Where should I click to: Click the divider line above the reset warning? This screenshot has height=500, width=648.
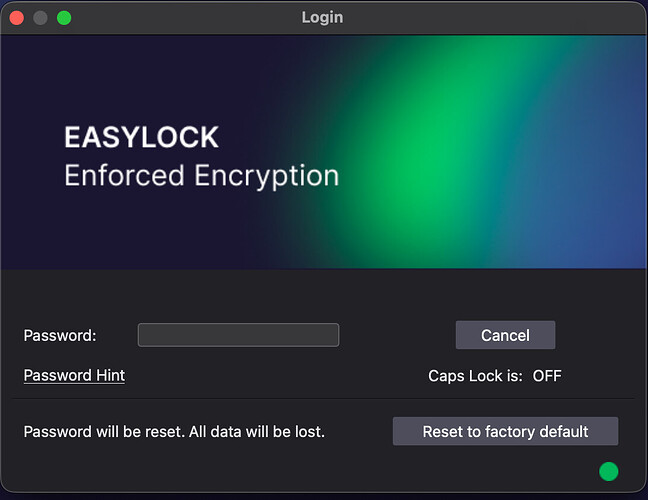(324, 399)
